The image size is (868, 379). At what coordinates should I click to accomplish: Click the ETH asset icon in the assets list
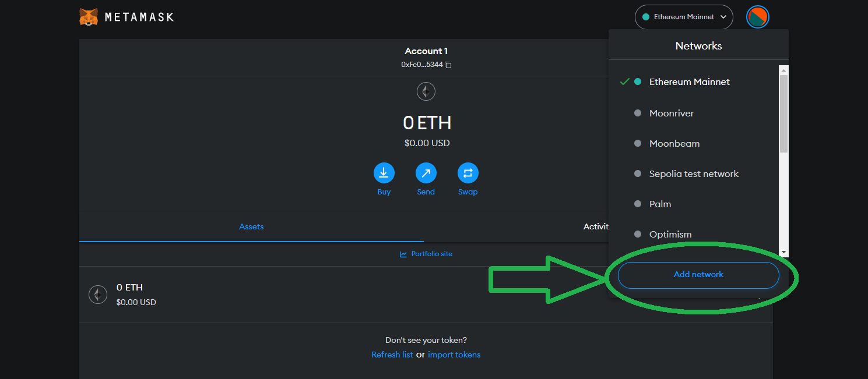coord(97,295)
